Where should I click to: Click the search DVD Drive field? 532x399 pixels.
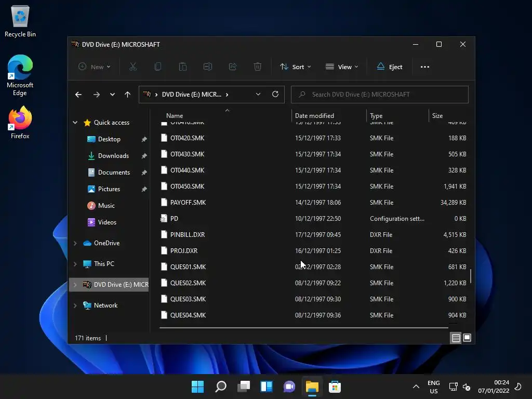pyautogui.click(x=380, y=95)
